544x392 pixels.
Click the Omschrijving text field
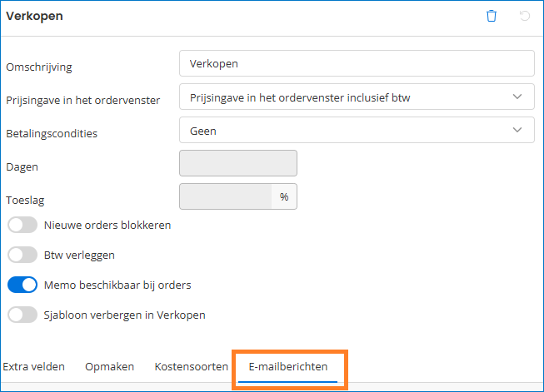(356, 63)
